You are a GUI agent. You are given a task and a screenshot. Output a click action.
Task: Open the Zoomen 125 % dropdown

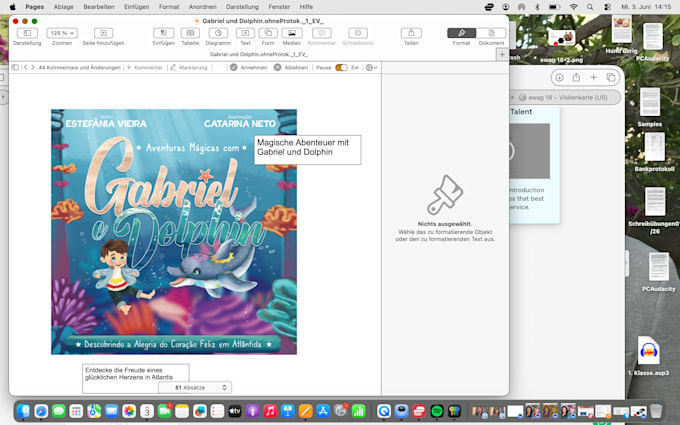click(62, 33)
